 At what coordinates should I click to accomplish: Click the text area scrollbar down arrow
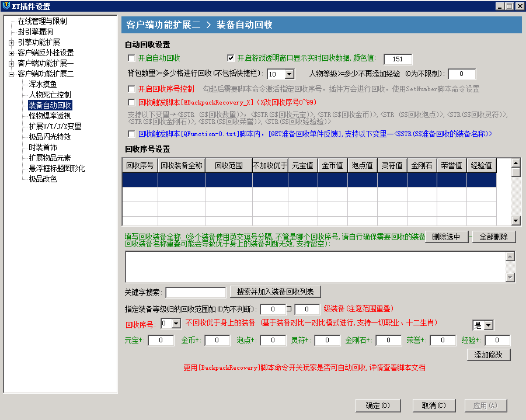click(x=510, y=277)
